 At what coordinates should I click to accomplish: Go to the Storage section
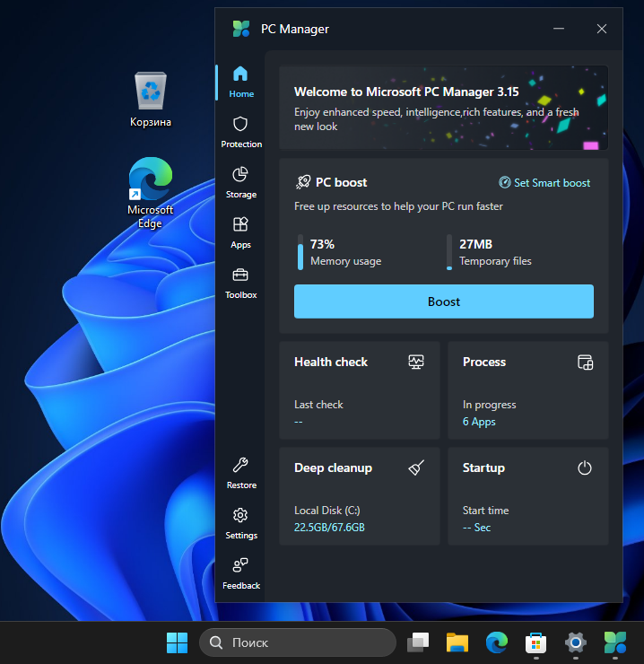coord(241,182)
